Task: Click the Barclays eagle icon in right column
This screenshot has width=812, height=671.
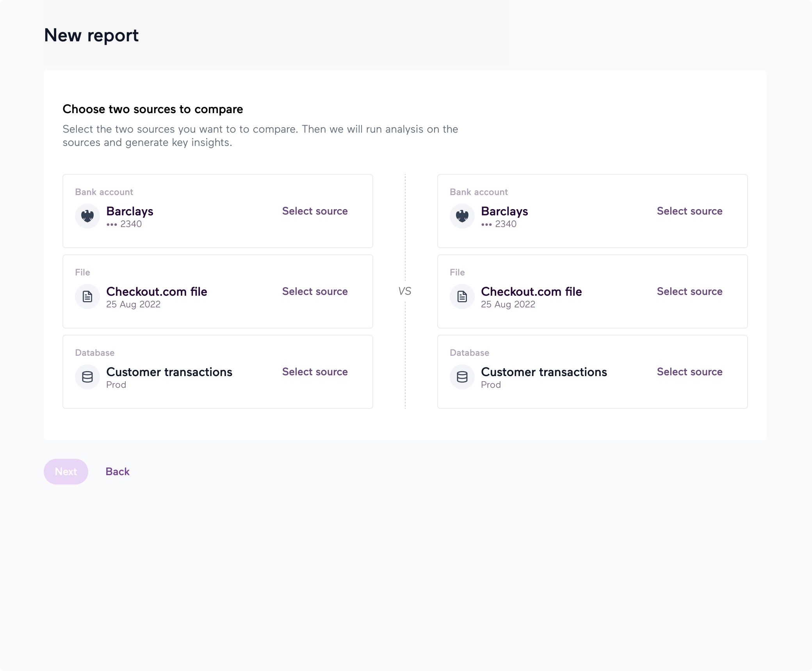Action: coord(462,216)
